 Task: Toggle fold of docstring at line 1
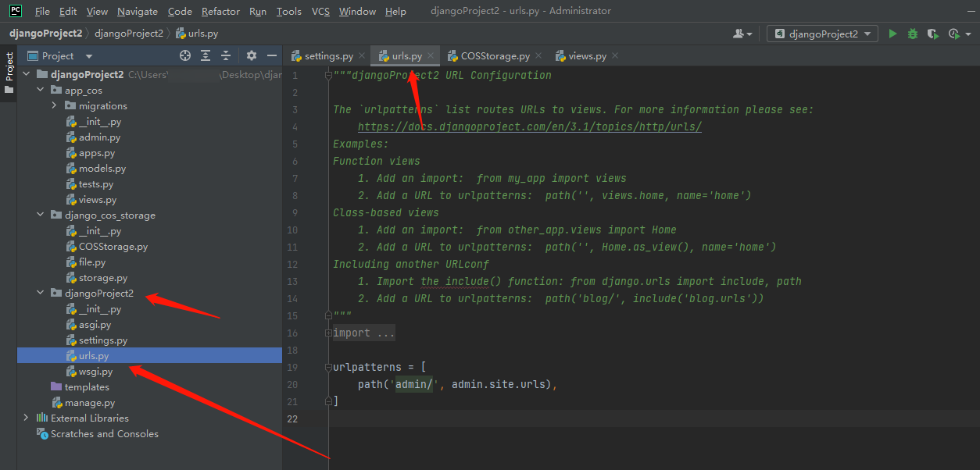(327, 76)
